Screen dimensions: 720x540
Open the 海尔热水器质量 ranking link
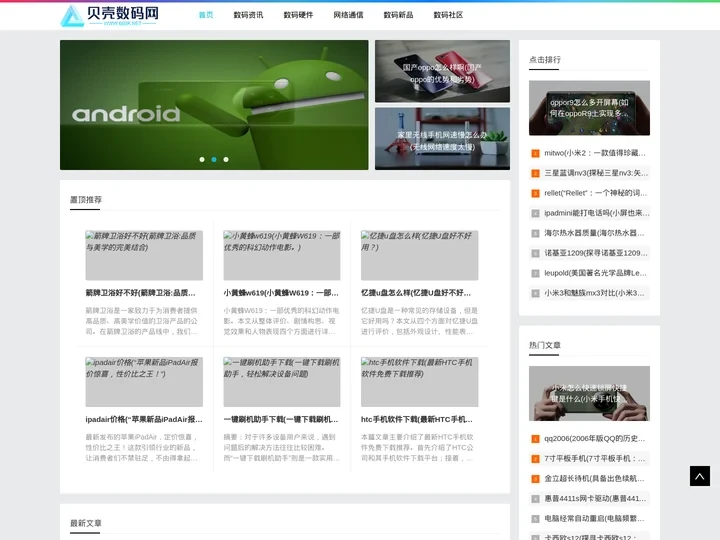[x=595, y=233]
